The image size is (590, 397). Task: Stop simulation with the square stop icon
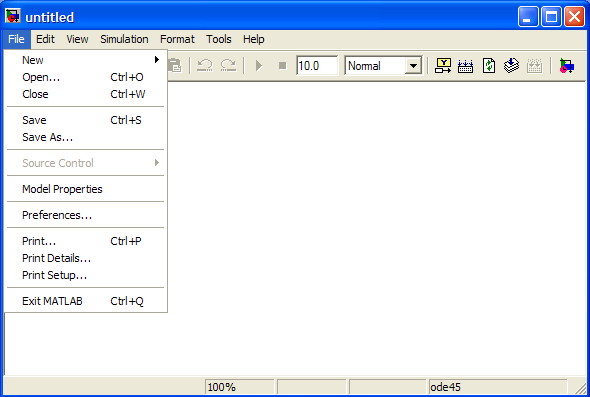pos(282,66)
